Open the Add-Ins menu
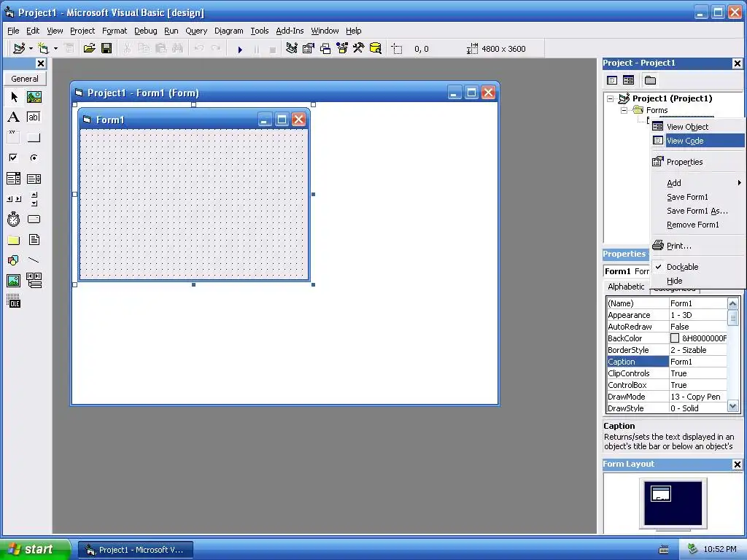Image resolution: width=747 pixels, height=560 pixels. [290, 31]
